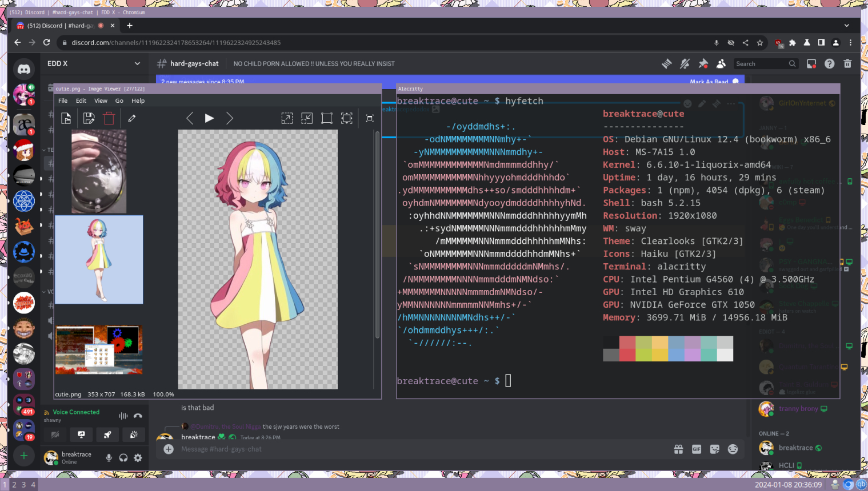Viewport: 868px width, 491px height.
Task: Open Discord help icon
Action: pyautogui.click(x=830, y=64)
